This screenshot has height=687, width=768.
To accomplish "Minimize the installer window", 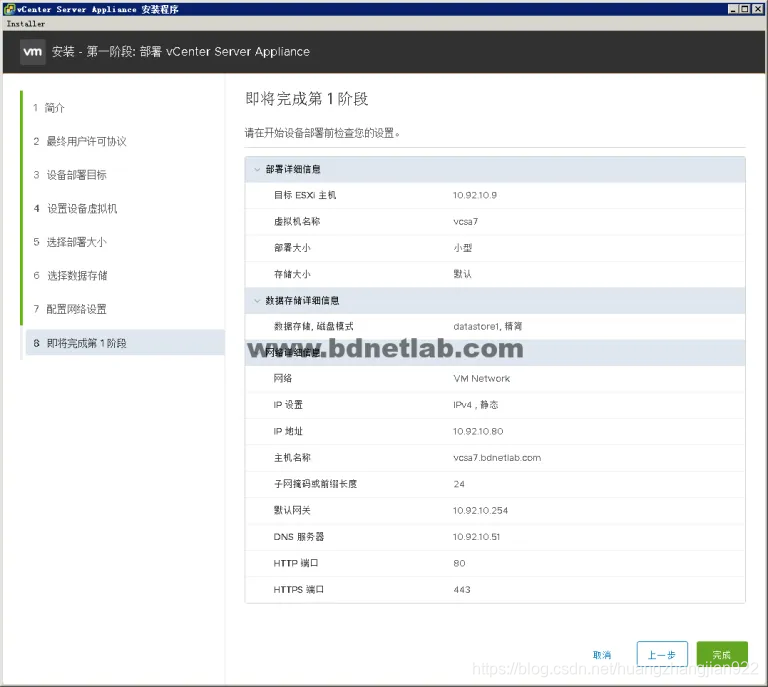I will (733, 9).
